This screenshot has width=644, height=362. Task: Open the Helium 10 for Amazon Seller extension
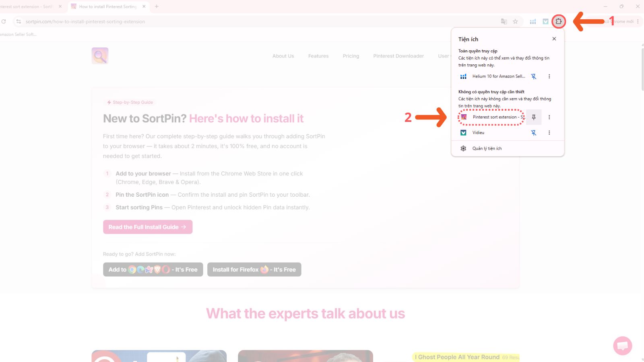(x=492, y=76)
